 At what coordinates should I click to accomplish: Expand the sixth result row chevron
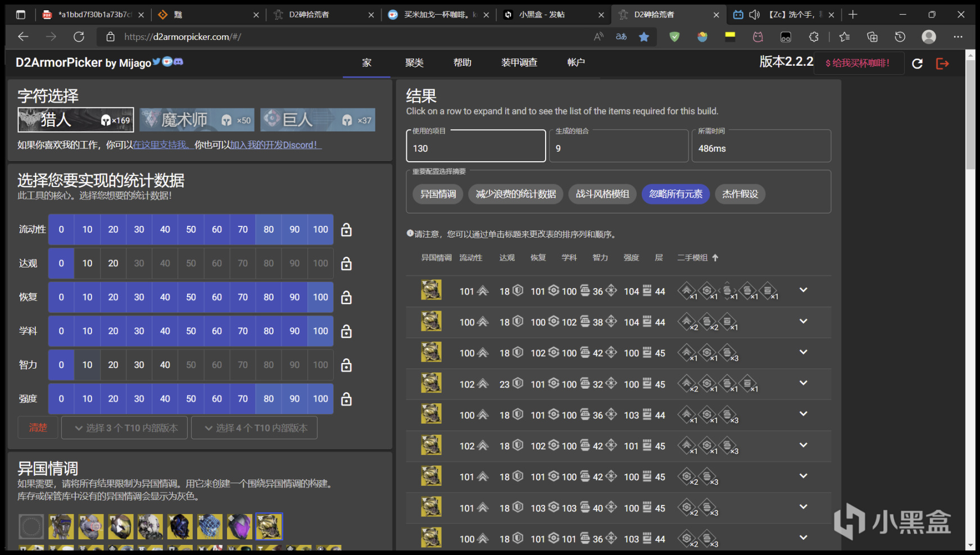(x=804, y=445)
